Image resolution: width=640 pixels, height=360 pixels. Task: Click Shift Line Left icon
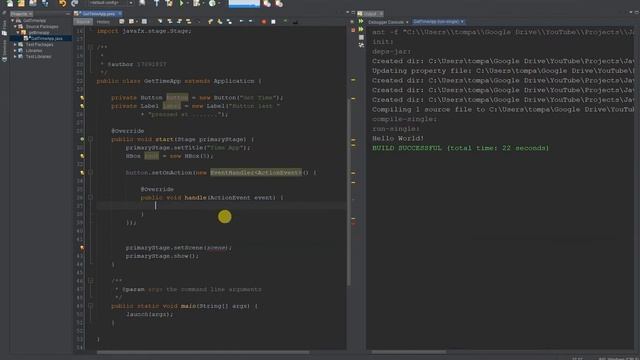coord(241,22)
